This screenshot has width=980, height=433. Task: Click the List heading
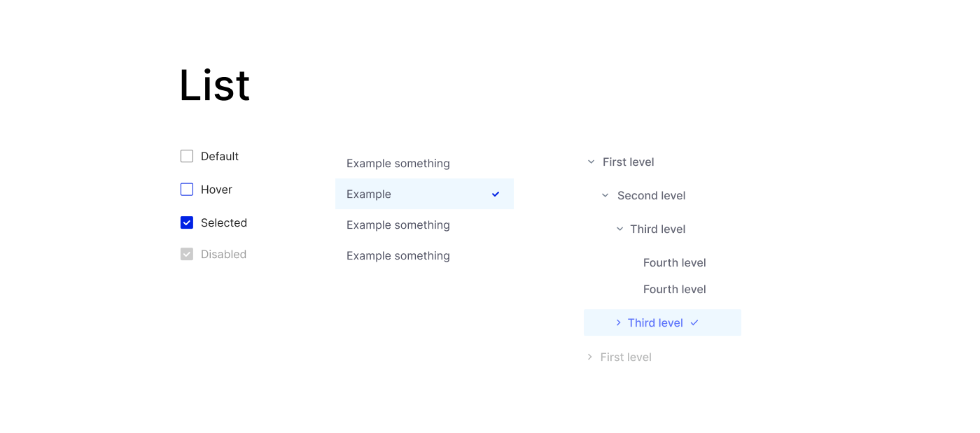(214, 85)
